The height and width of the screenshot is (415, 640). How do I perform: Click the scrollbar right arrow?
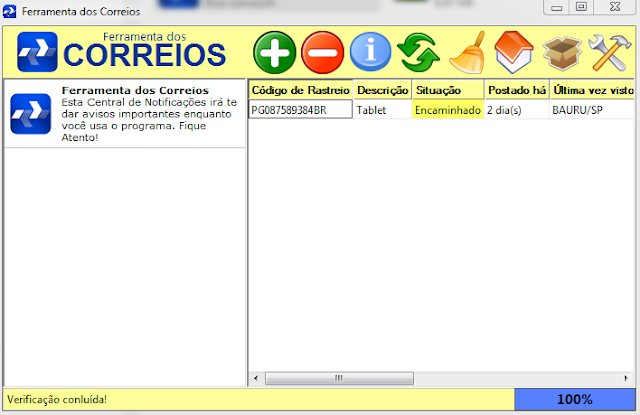(626, 378)
